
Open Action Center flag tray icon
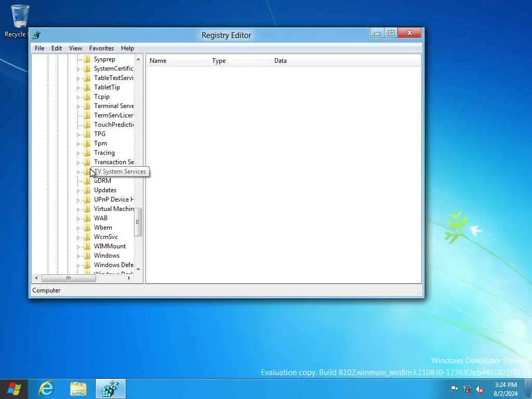coord(454,389)
